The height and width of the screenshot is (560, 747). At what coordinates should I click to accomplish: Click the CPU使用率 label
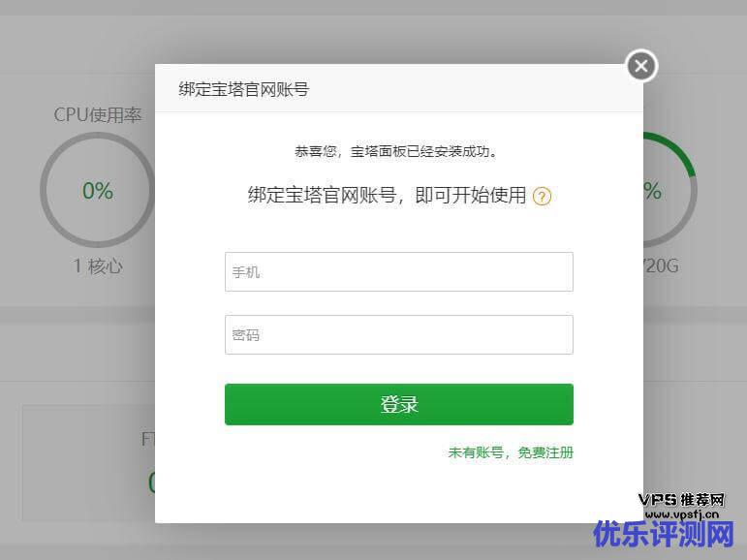pyautogui.click(x=98, y=115)
